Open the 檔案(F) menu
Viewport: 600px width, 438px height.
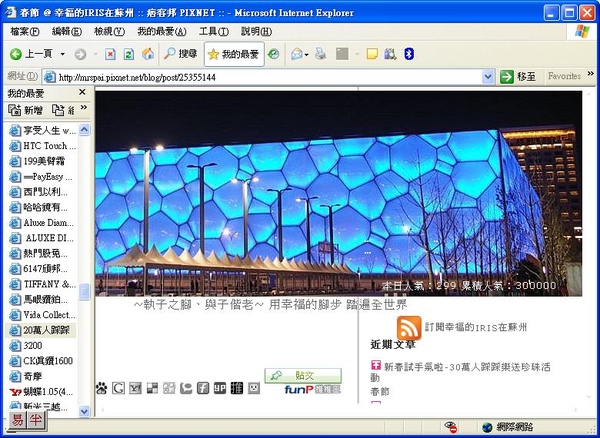click(x=25, y=32)
